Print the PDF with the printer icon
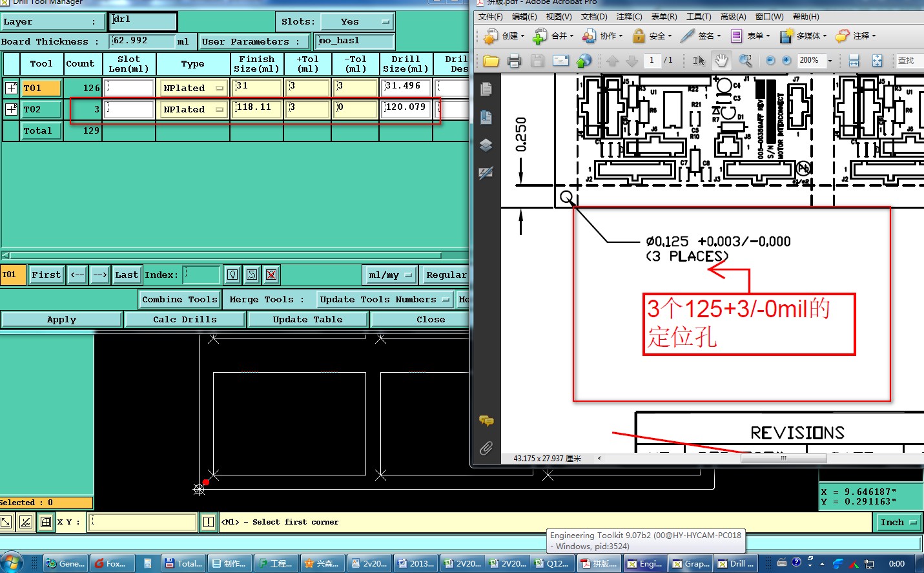924x573 pixels. tap(514, 61)
